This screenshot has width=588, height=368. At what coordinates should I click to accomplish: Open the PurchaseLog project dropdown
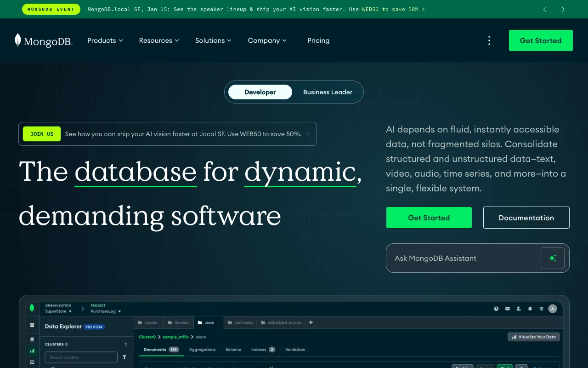[105, 311]
